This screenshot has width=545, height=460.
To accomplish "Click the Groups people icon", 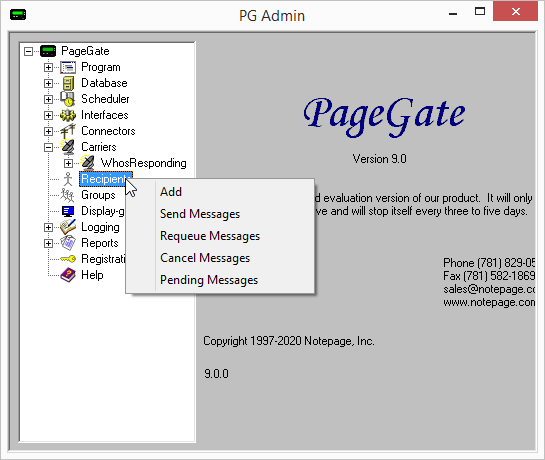I will point(67,195).
